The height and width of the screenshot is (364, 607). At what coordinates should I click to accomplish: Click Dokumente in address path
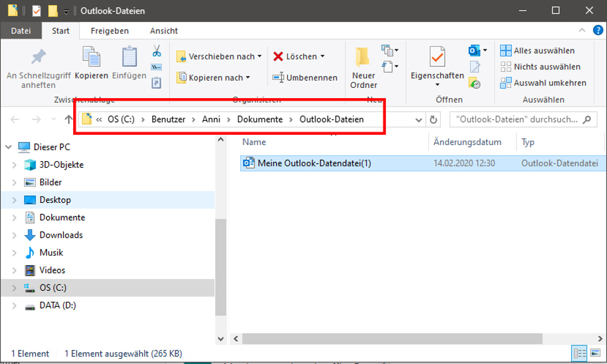point(260,119)
